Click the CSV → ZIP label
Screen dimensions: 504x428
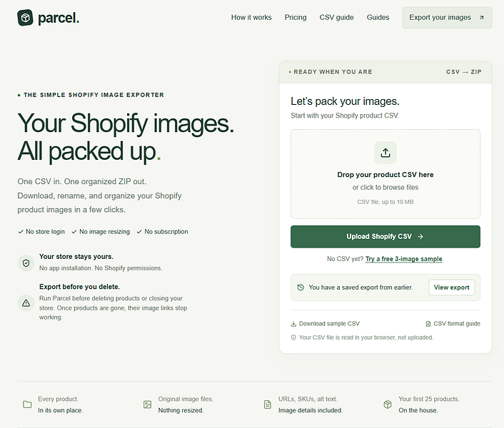coord(464,72)
